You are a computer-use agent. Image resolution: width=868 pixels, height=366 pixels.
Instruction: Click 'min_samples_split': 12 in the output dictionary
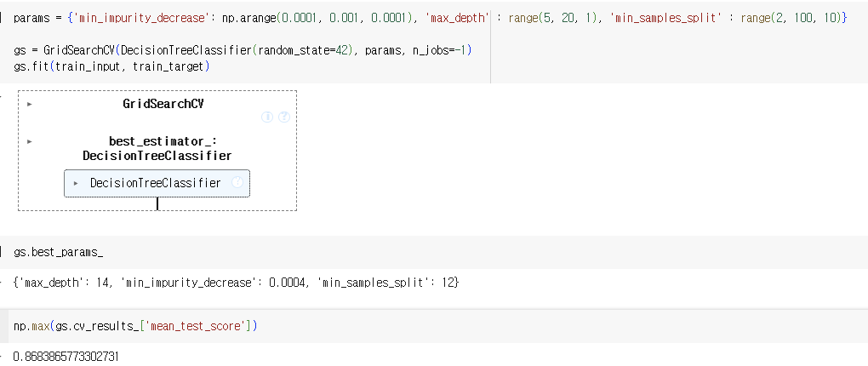(x=385, y=283)
